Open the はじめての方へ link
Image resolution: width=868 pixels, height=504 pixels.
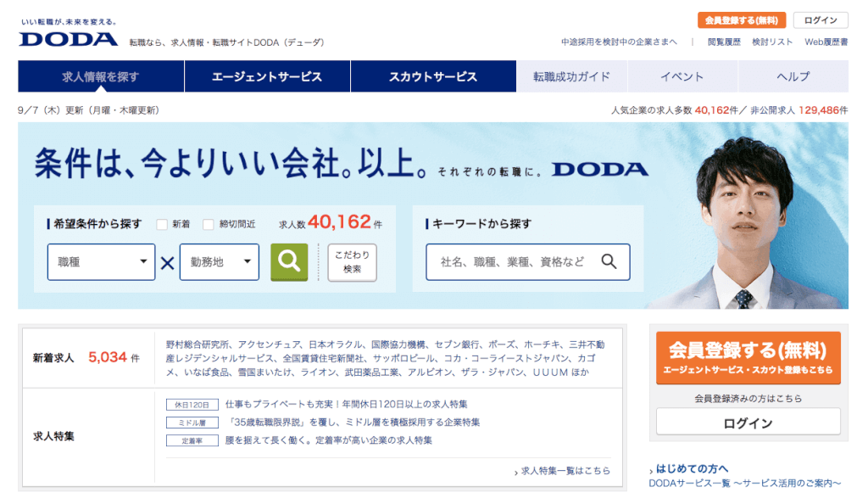pyautogui.click(x=692, y=468)
